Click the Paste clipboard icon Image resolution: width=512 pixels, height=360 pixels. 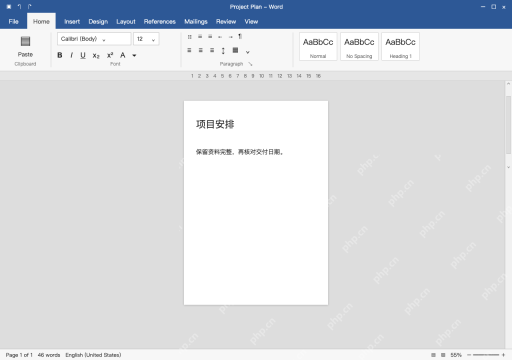tap(25, 41)
